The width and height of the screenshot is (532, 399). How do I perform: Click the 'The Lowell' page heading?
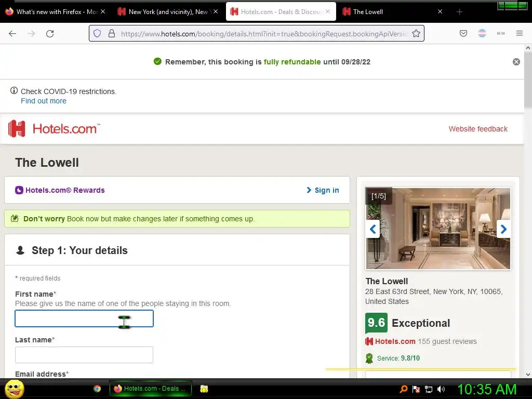tap(47, 163)
